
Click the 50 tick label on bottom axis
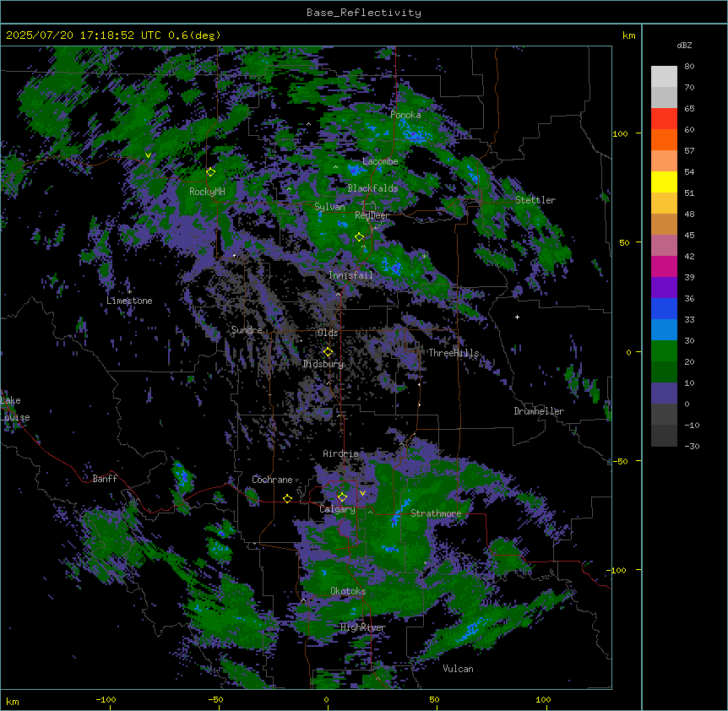coord(434,699)
